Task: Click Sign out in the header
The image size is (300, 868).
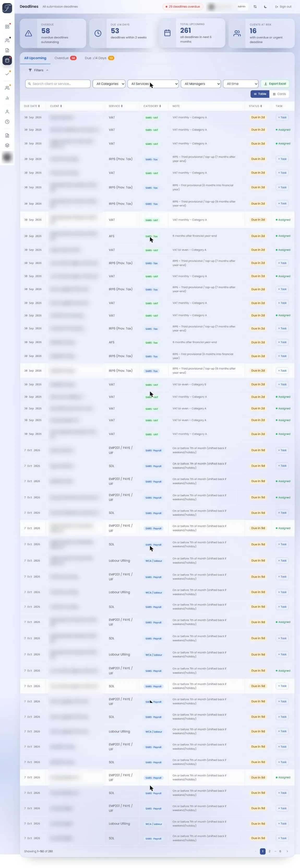Action: (283, 7)
